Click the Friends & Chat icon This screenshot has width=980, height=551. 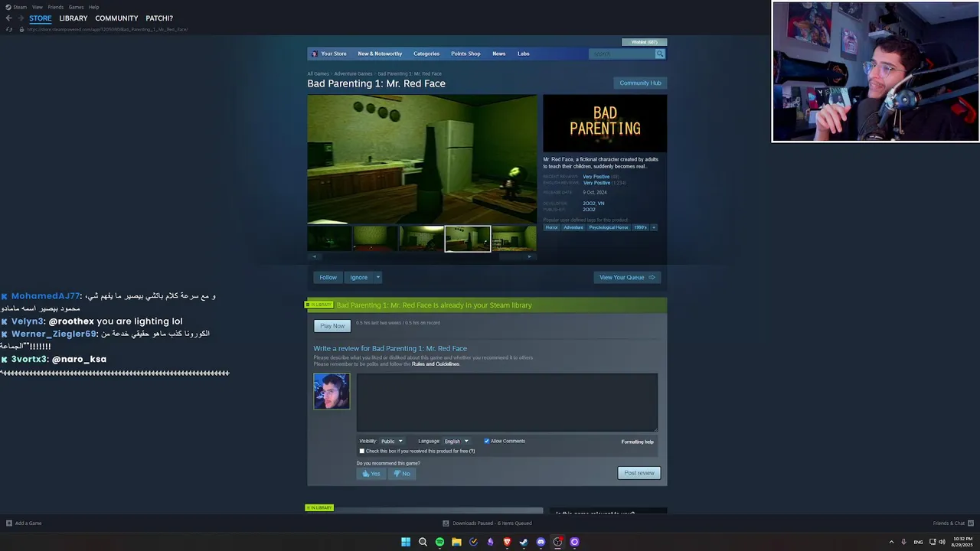pos(970,523)
